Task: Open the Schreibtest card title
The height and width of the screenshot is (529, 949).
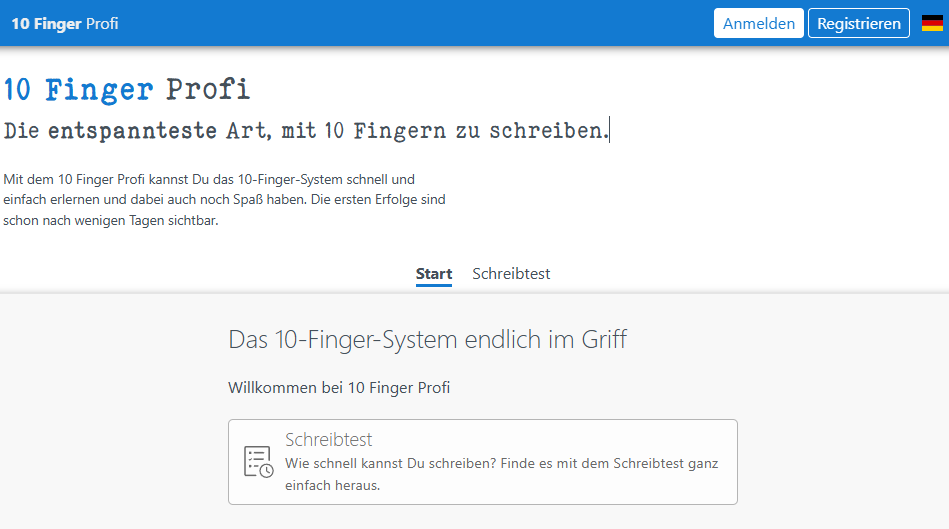Action: (328, 440)
